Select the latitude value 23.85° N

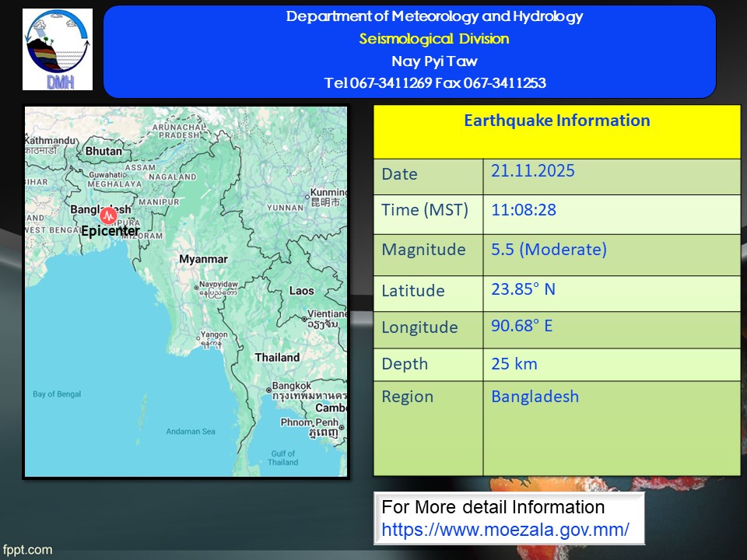point(523,289)
